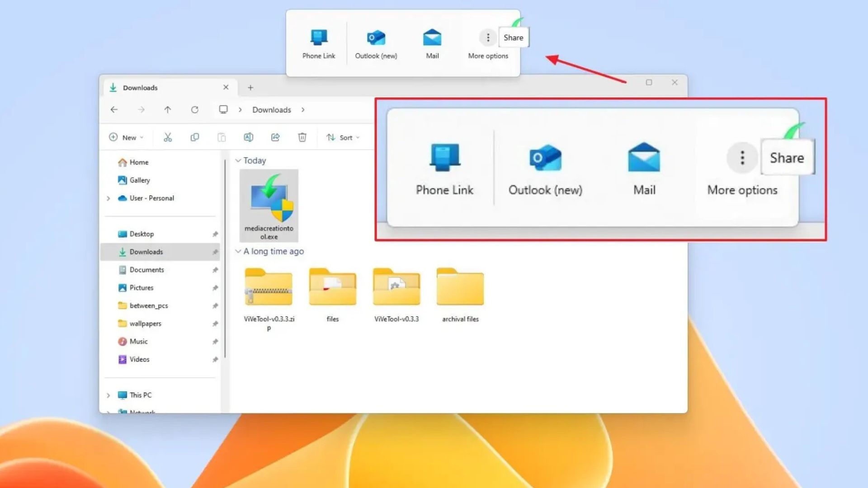
Task: Click the Rename icon in toolbar
Action: coord(248,137)
